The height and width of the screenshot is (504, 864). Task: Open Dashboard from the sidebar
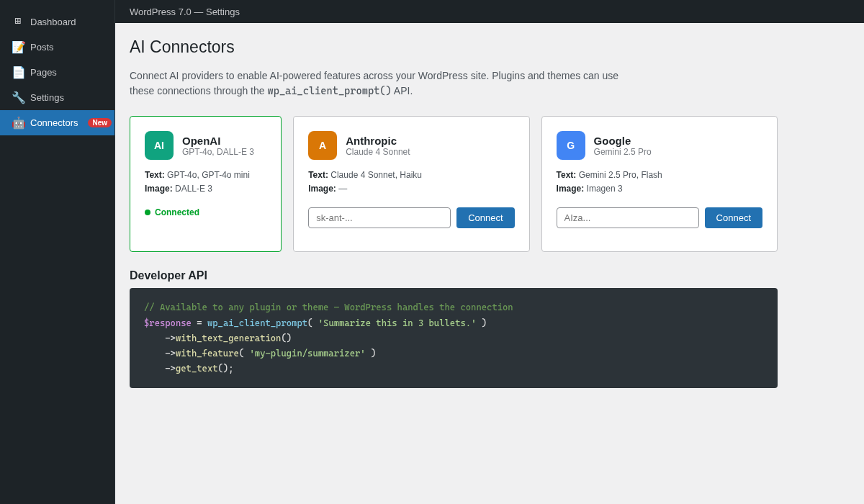coord(58,22)
